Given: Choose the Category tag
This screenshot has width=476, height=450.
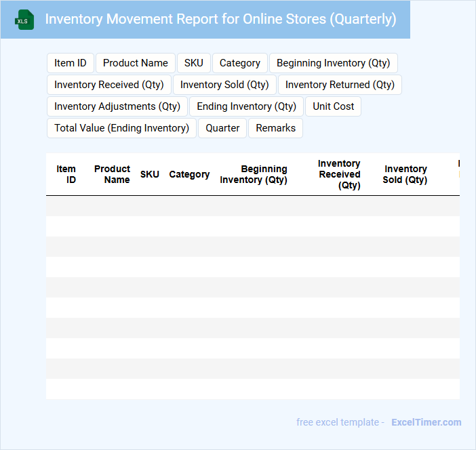Looking at the screenshot, I should tap(240, 63).
